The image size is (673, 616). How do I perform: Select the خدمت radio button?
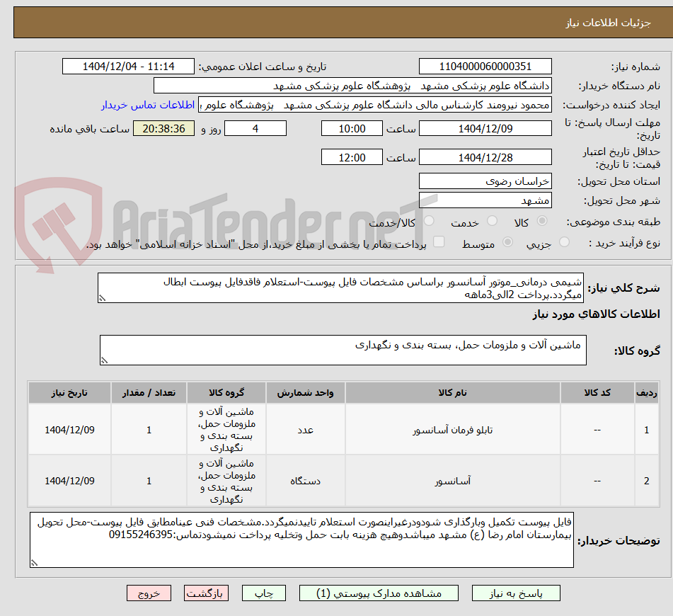(493, 221)
